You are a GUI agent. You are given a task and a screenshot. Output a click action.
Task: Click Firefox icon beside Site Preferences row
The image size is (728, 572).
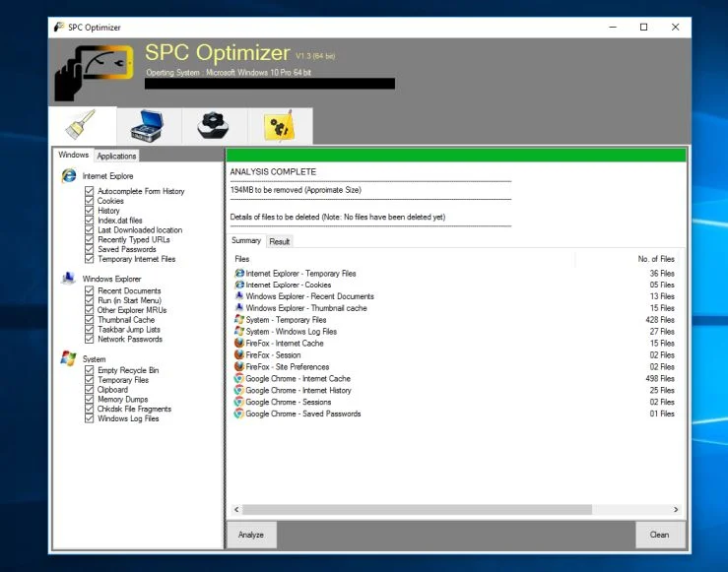[x=239, y=366]
